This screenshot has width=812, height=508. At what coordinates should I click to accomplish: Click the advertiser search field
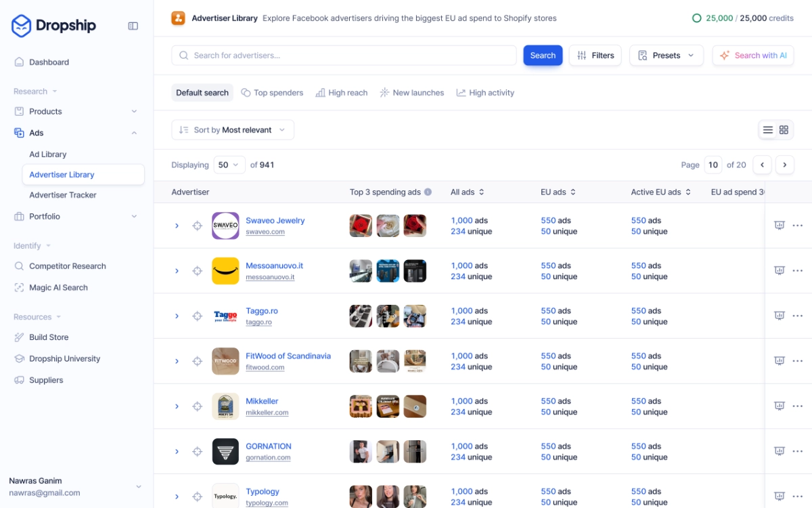[344, 56]
